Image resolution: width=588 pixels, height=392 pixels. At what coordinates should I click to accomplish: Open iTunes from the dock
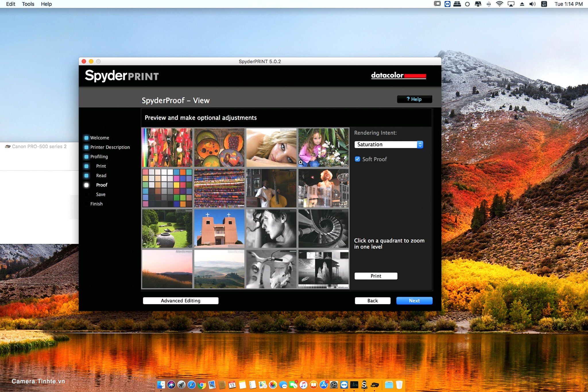coord(303,385)
